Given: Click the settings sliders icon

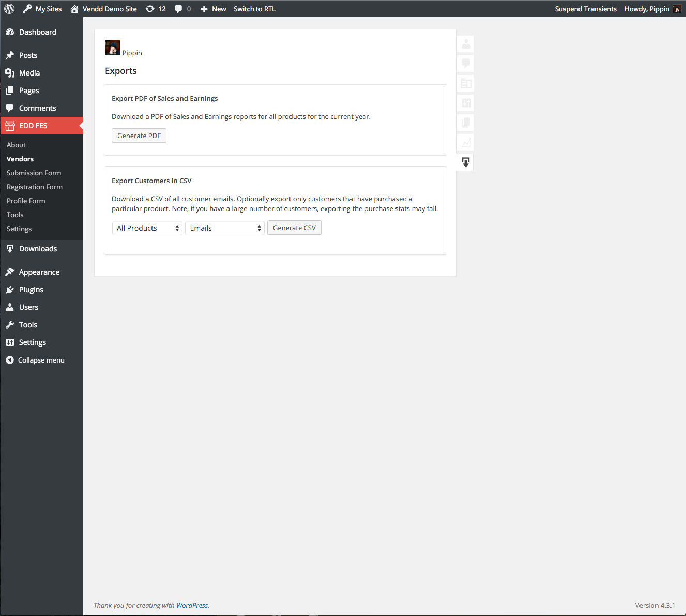Looking at the screenshot, I should [x=465, y=103].
